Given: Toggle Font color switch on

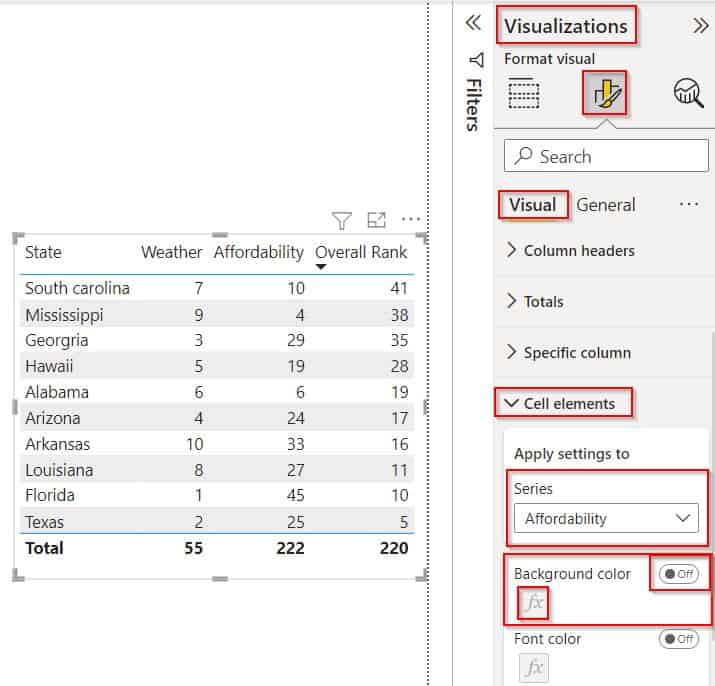Looking at the screenshot, I should coord(679,639).
